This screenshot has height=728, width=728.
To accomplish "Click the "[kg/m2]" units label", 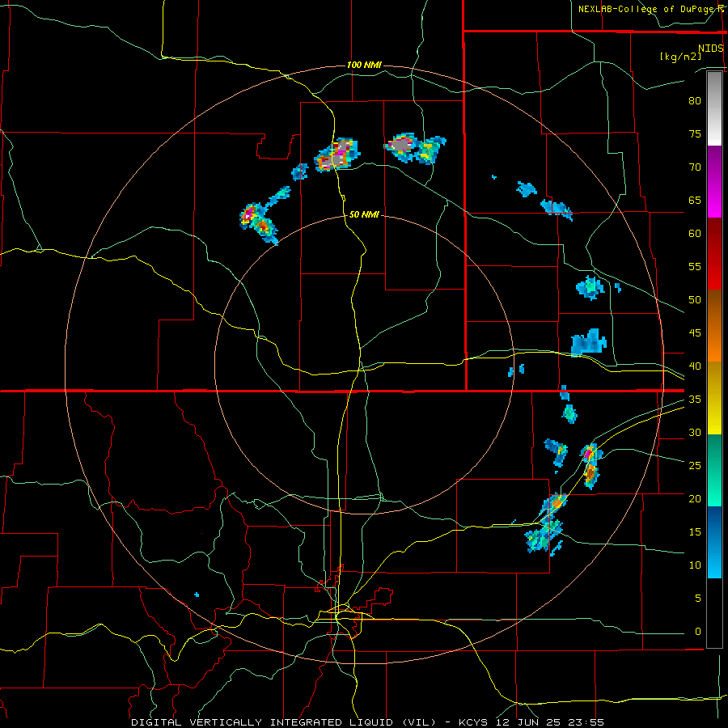I will click(x=680, y=57).
